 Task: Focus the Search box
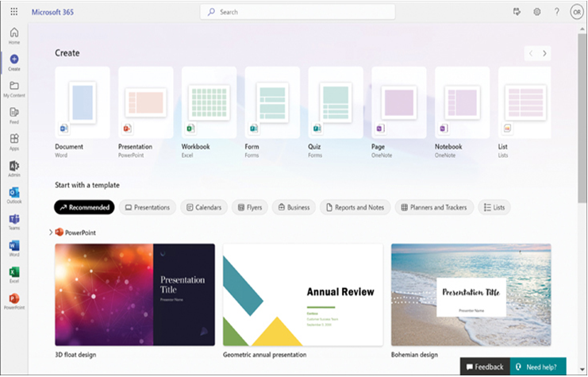[x=298, y=12]
